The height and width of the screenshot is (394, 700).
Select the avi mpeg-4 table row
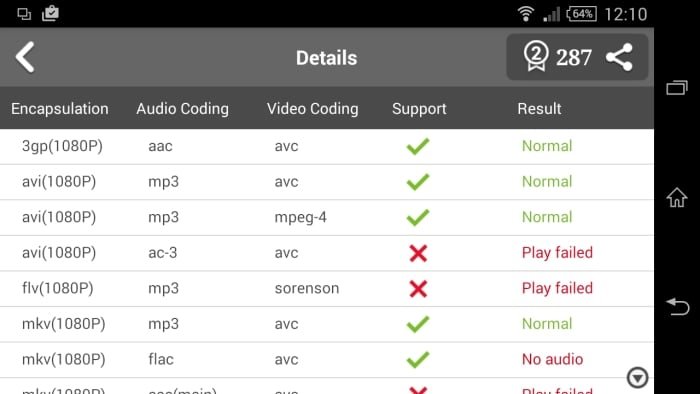click(327, 217)
